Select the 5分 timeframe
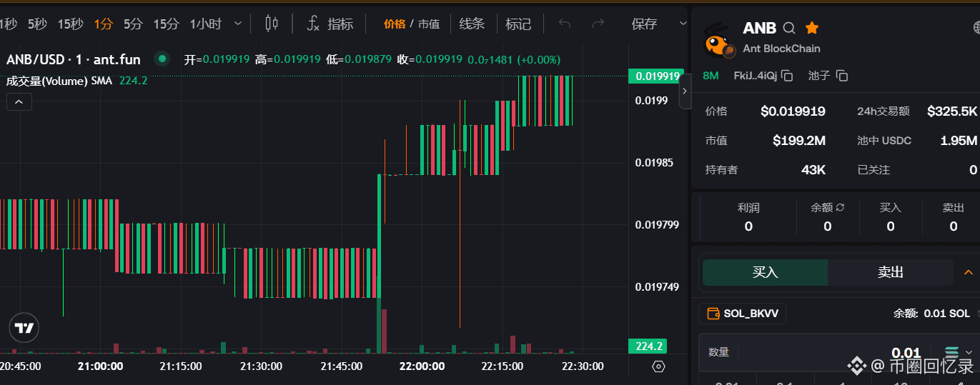Screen dimensions: 980x385 [x=133, y=24]
